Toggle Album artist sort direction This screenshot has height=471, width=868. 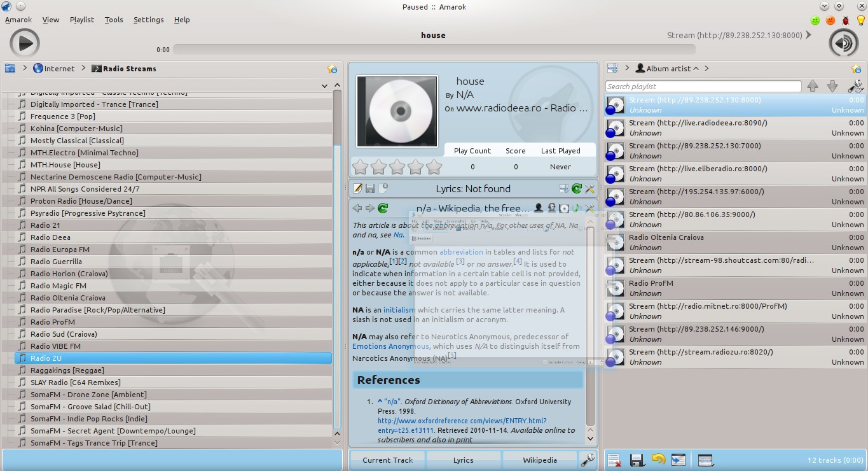pyautogui.click(x=696, y=69)
